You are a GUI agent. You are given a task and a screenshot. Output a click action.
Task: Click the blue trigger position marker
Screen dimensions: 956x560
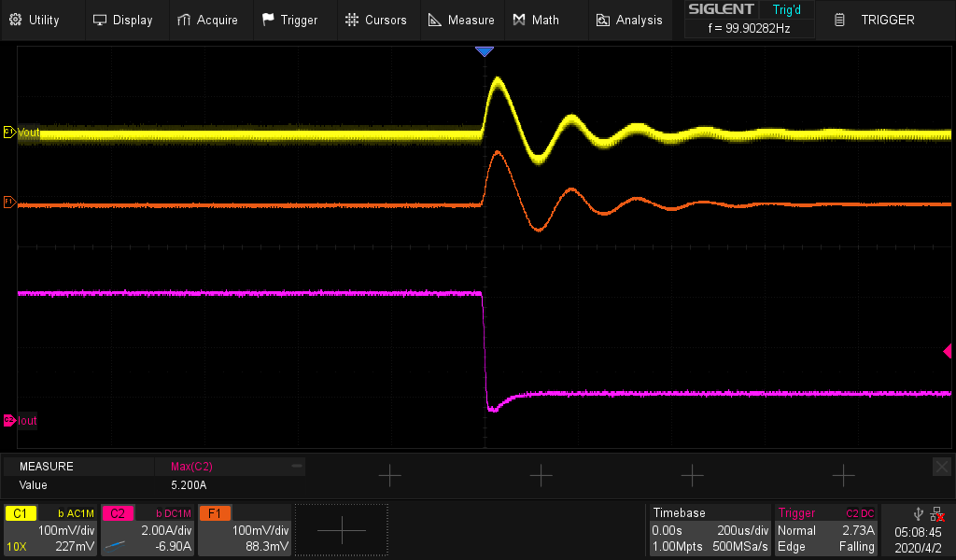(x=484, y=52)
